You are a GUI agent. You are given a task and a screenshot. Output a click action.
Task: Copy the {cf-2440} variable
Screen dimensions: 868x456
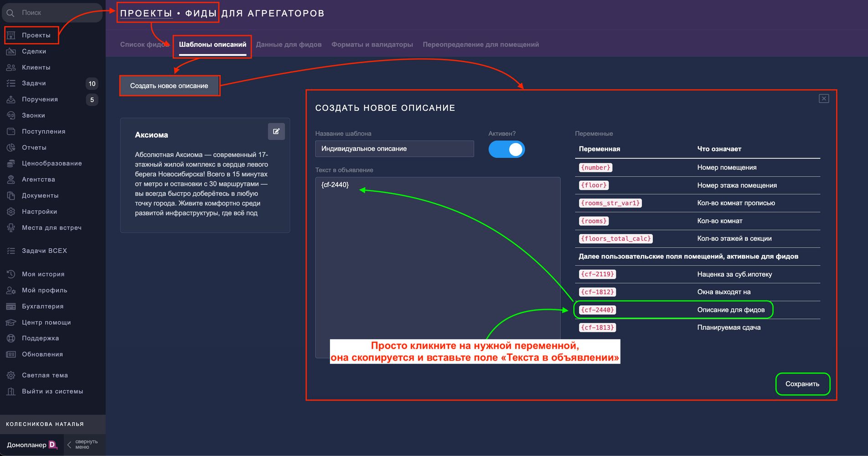click(597, 310)
